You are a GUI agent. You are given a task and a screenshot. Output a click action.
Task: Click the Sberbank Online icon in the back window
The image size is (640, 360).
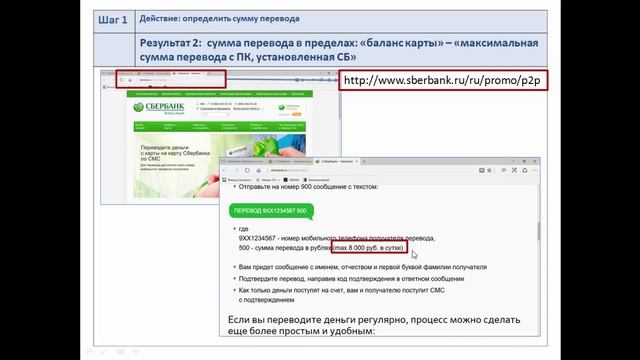pos(282,107)
